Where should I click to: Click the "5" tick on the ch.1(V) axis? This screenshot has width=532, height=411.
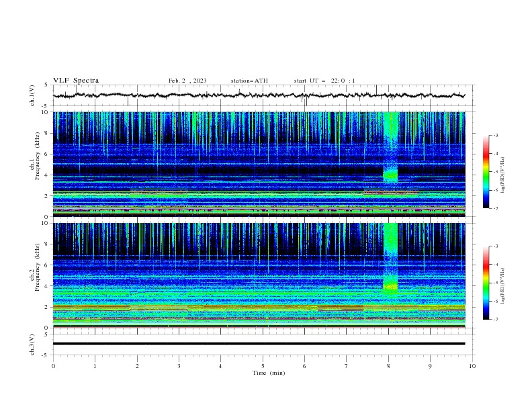point(46,85)
